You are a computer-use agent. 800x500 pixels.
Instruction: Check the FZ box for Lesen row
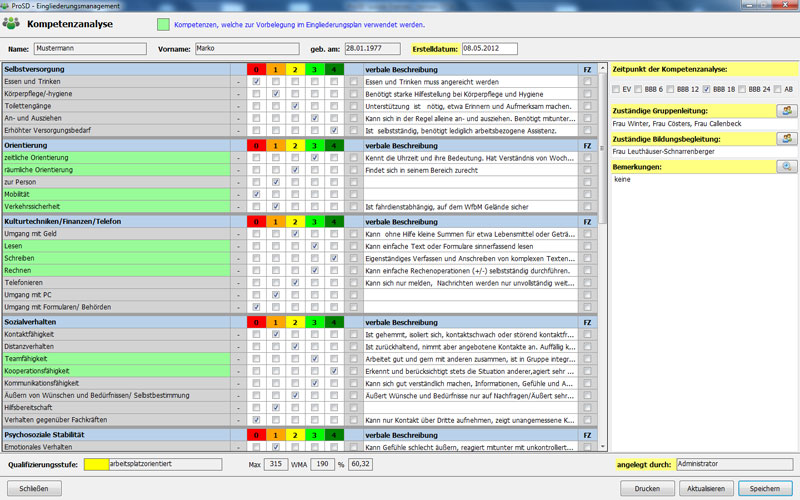pyautogui.click(x=587, y=245)
